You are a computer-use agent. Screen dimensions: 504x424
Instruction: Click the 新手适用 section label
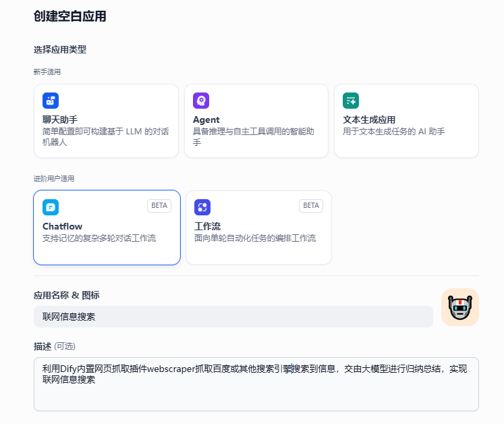point(47,72)
